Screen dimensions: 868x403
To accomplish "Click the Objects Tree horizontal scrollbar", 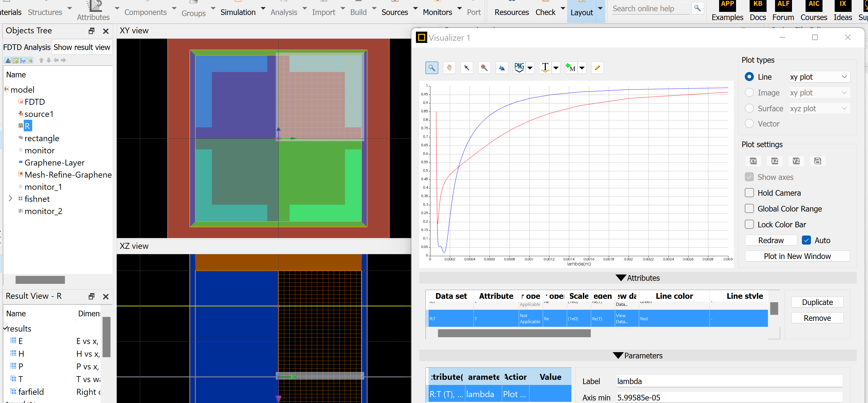I will pyautogui.click(x=40, y=280).
